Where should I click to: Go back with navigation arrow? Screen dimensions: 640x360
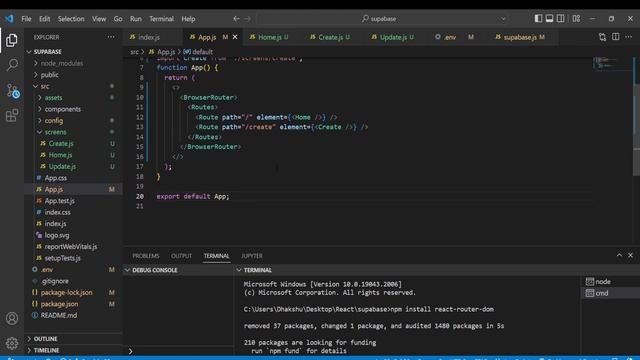[x=236, y=19]
